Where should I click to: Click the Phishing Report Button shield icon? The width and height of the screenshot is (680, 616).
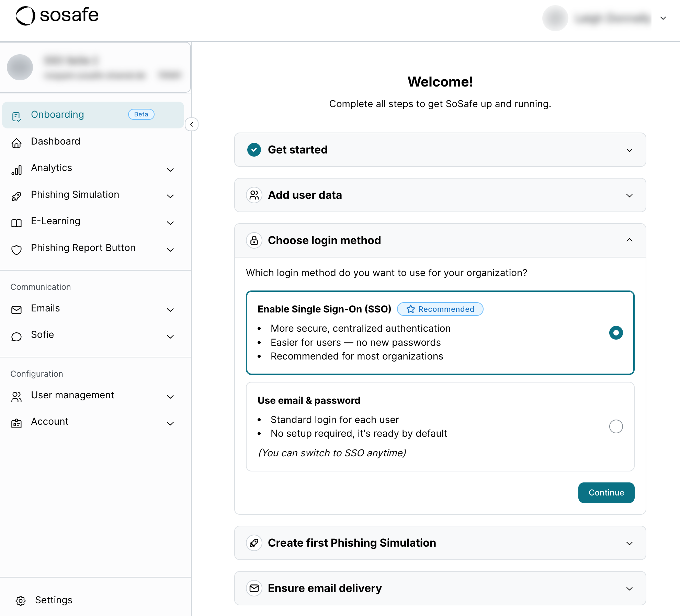16,250
